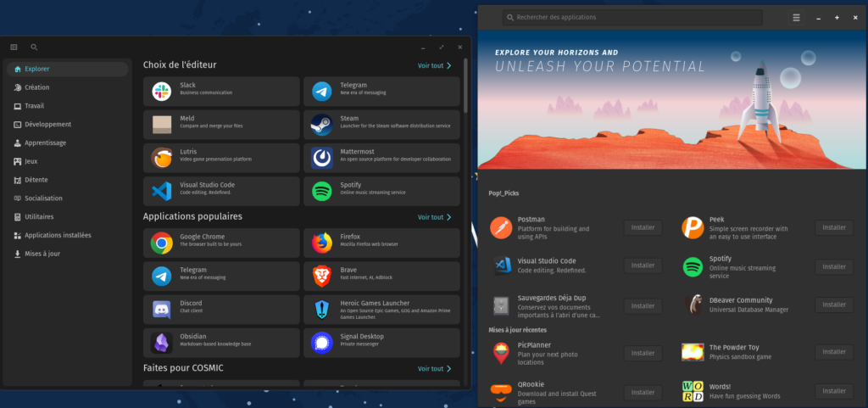
Task: Open the Firefox app icon
Action: 321,243
